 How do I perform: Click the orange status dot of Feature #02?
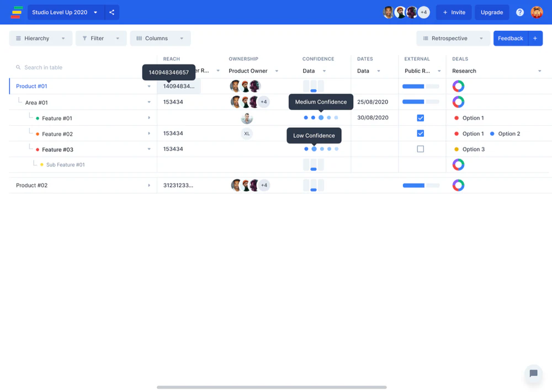coord(38,134)
